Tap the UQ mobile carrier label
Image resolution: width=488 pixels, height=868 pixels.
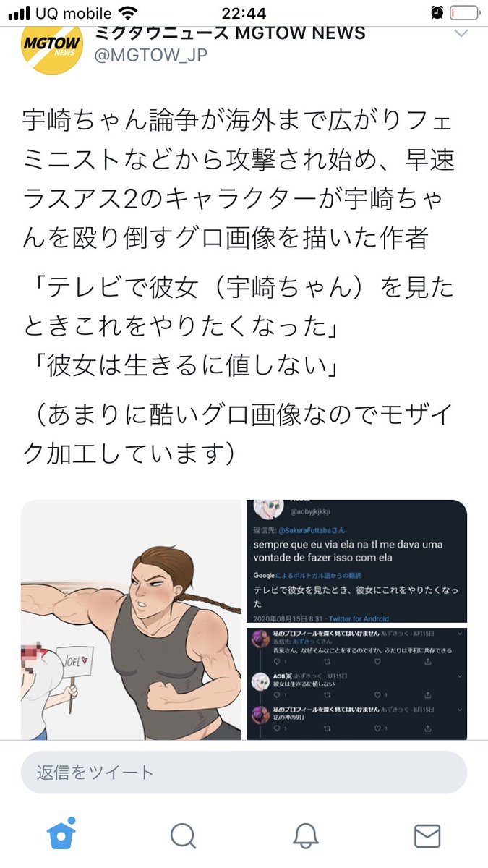click(x=75, y=13)
